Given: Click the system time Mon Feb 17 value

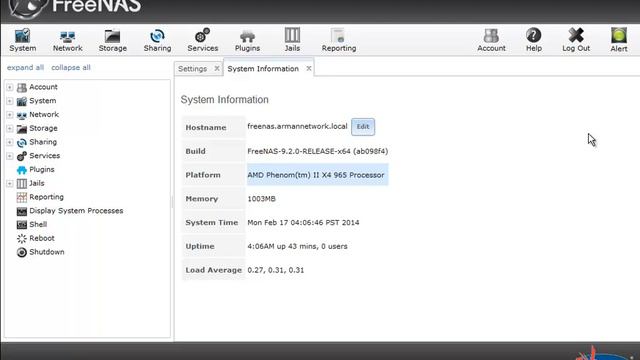Looking at the screenshot, I should (303, 222).
